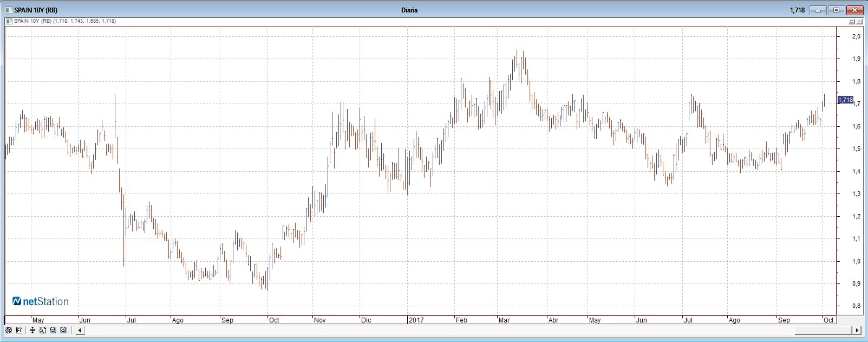Click the chart page fit icon

click(42, 330)
